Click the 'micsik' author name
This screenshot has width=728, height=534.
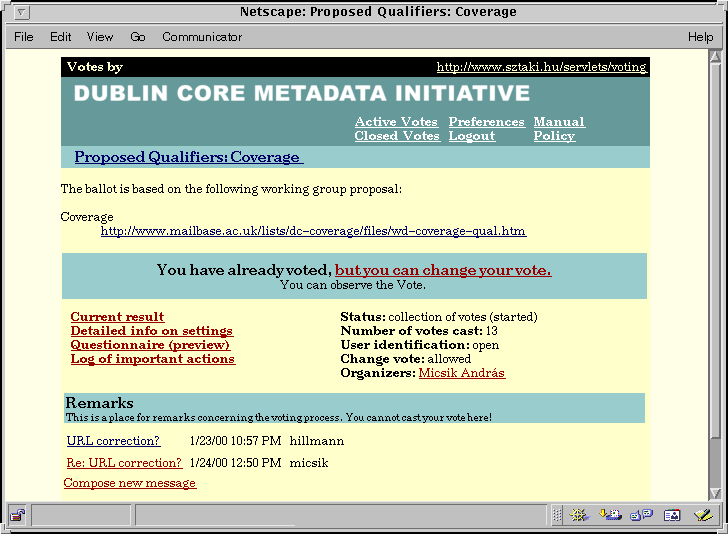click(x=309, y=463)
